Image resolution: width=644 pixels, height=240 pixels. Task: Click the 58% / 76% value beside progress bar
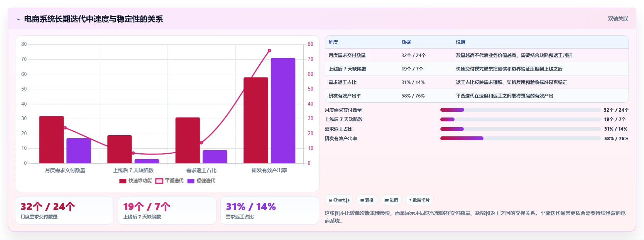coord(616,139)
